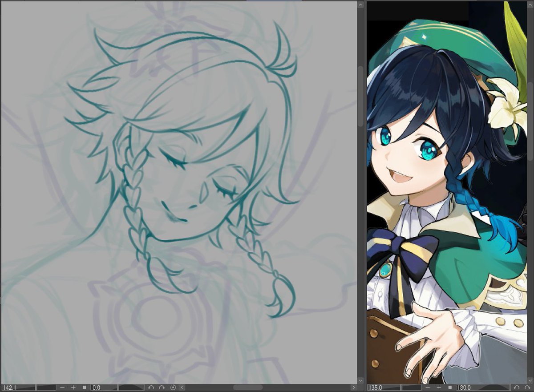Zoom in the sketch canvas with plus button
The height and width of the screenshot is (392, 534).
click(x=73, y=388)
